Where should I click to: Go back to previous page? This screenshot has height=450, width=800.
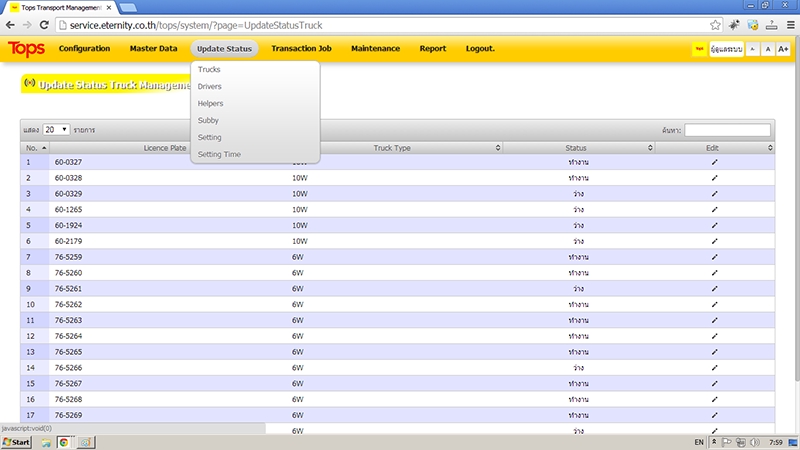(x=10, y=25)
